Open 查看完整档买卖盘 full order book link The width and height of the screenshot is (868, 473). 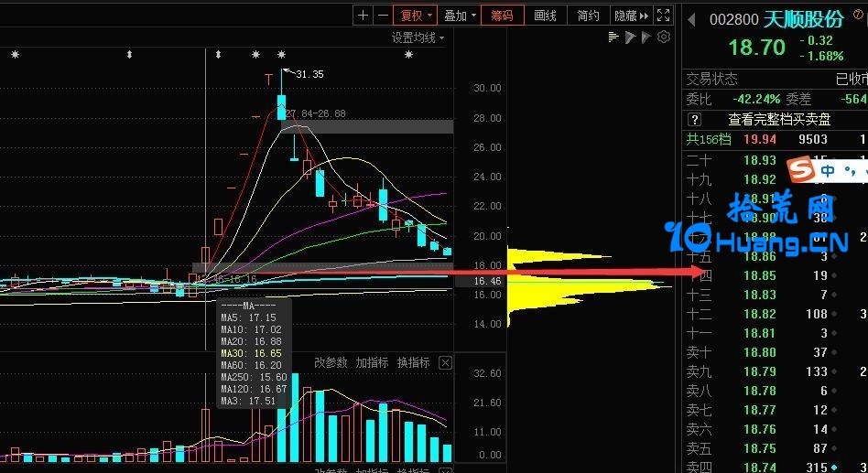coord(779,119)
